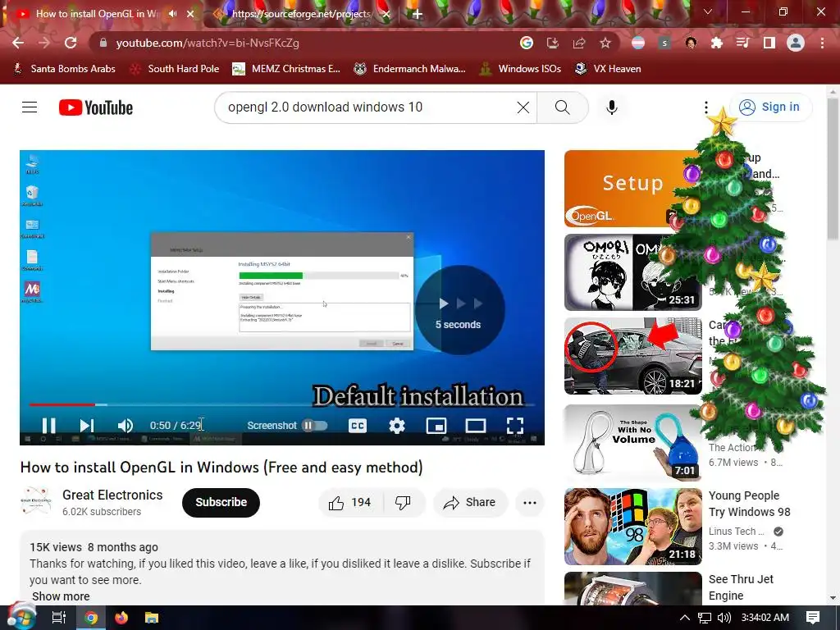Click the system volume tray icon
The image size is (840, 630).
pos(724,618)
